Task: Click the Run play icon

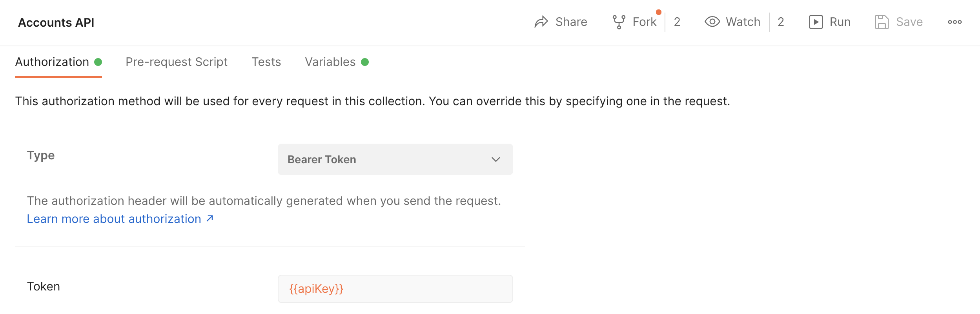Action: pos(816,22)
